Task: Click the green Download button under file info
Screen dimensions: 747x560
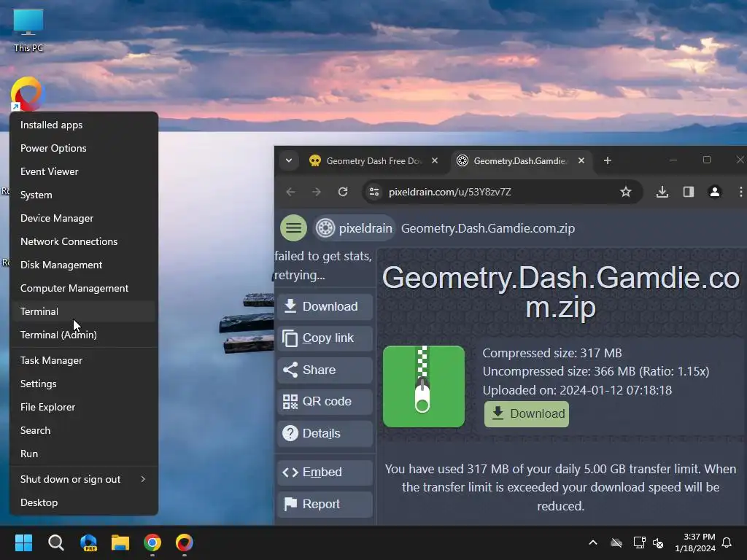Action: [x=527, y=414]
